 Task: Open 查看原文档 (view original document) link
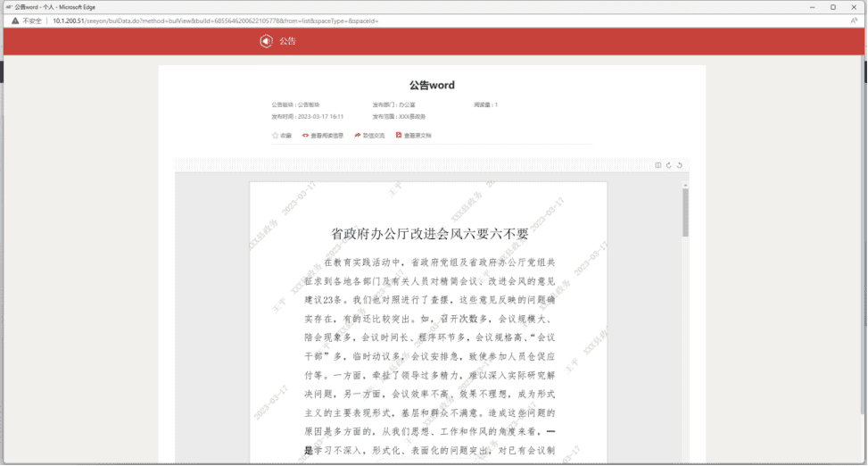(x=414, y=135)
